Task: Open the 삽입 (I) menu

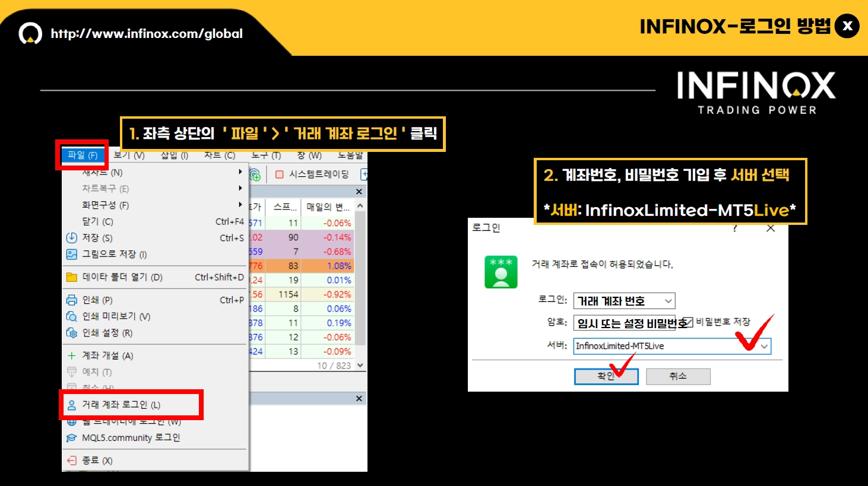Action: (174, 155)
